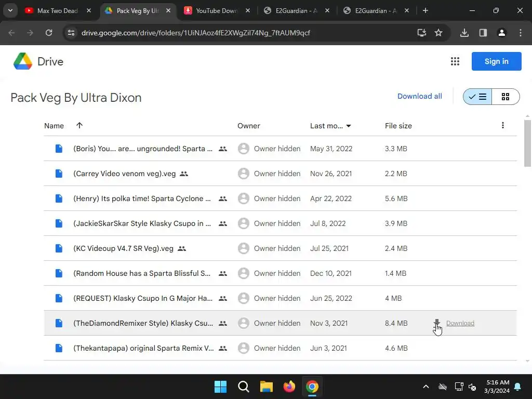Click the file icon for (TheDiamondRemixer Style) row
This screenshot has height=399, width=532.
[59, 323]
